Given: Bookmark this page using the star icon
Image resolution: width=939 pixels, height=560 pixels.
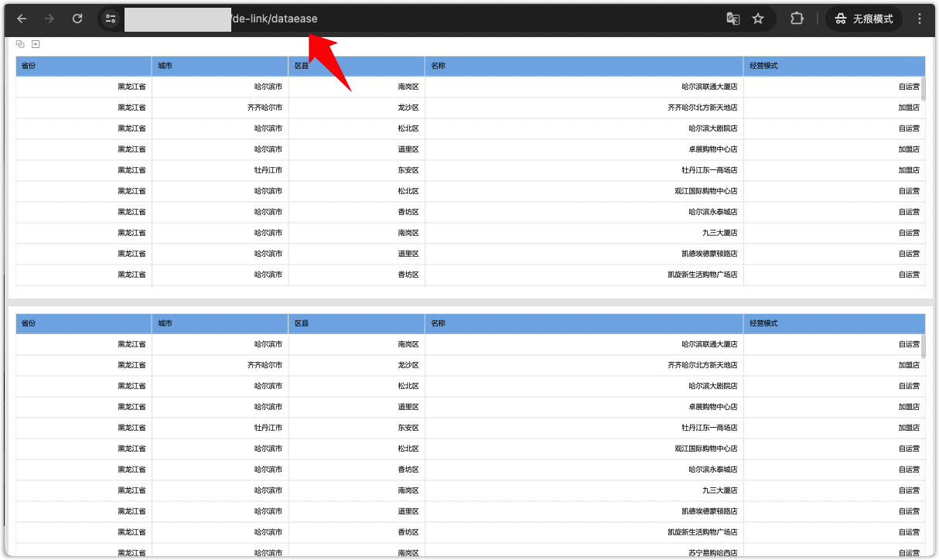Looking at the screenshot, I should click(758, 18).
